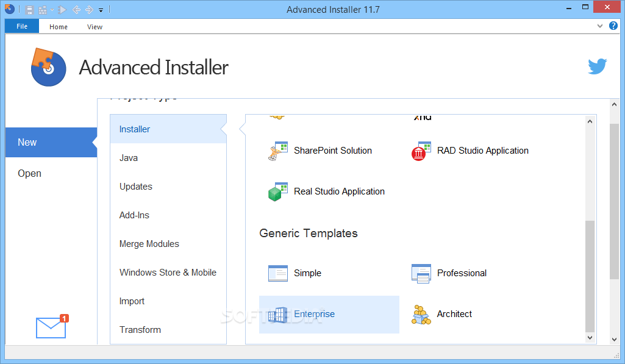
Task: Click outer page scroll down arrow
Action: point(614,340)
